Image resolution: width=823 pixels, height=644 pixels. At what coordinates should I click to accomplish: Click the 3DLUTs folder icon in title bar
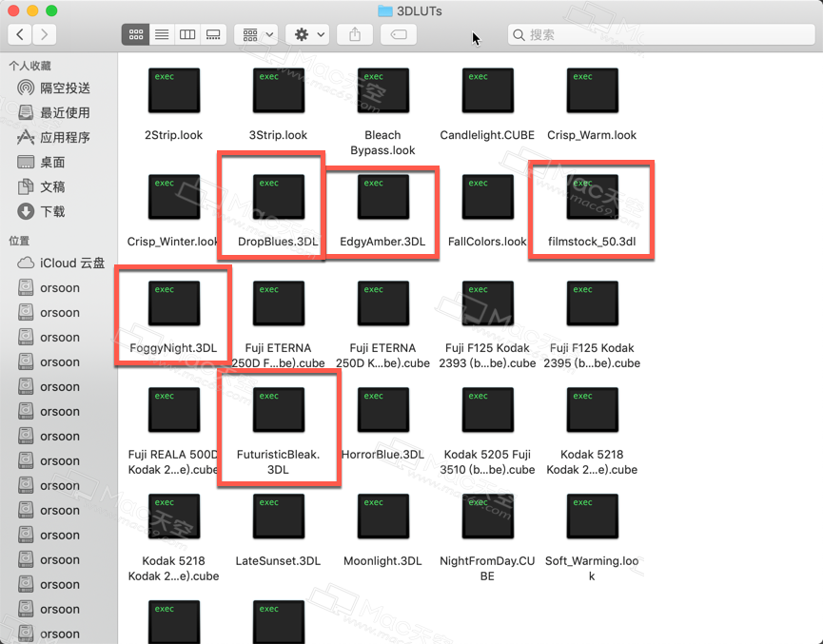[385, 11]
